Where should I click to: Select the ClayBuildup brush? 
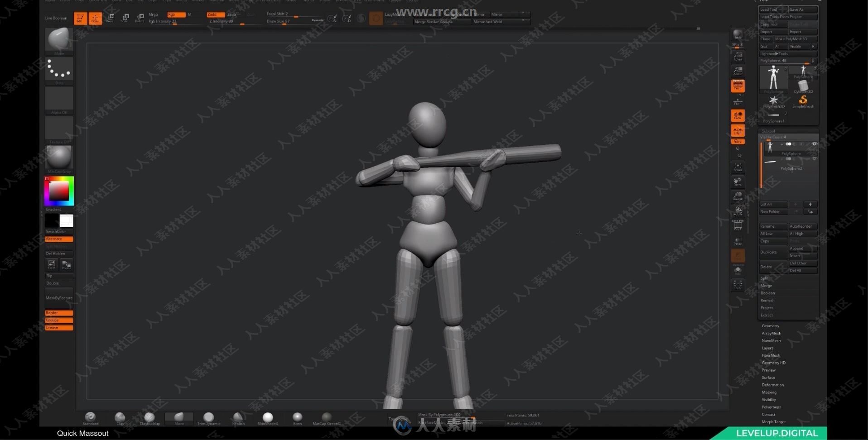click(x=149, y=418)
